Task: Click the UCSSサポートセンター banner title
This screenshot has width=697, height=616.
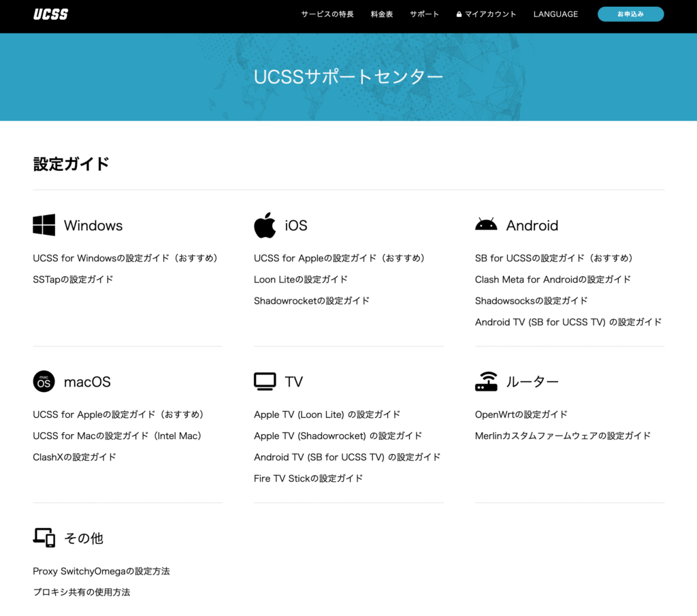Action: (x=348, y=77)
